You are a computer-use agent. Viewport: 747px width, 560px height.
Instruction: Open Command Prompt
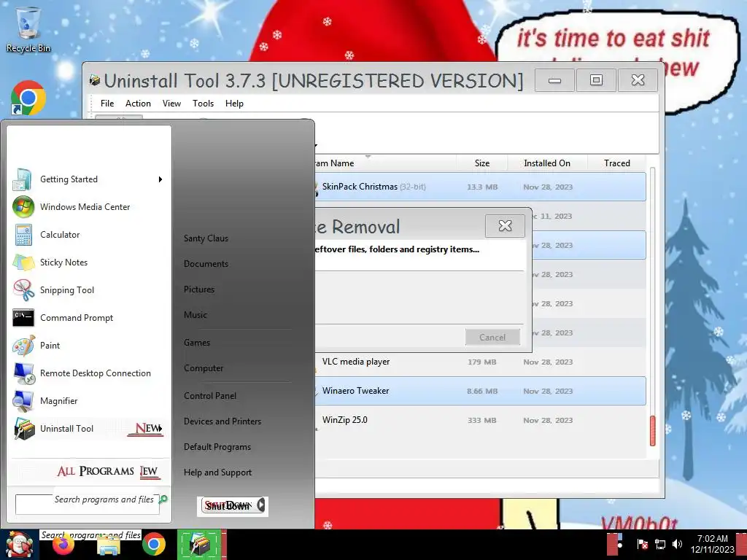tap(88, 318)
